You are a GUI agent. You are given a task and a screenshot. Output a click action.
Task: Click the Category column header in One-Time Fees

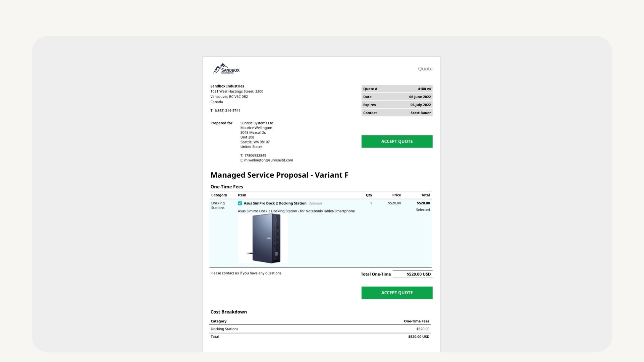click(x=219, y=195)
